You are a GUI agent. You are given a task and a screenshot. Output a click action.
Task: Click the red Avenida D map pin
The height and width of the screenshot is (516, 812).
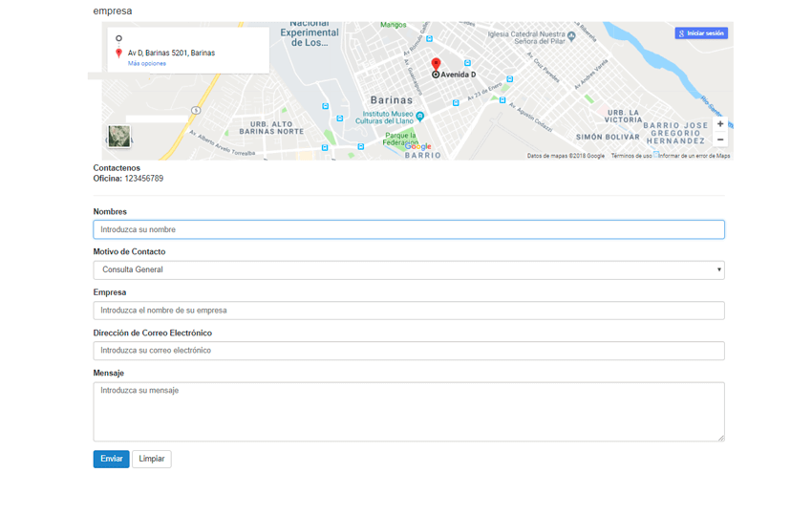(436, 65)
